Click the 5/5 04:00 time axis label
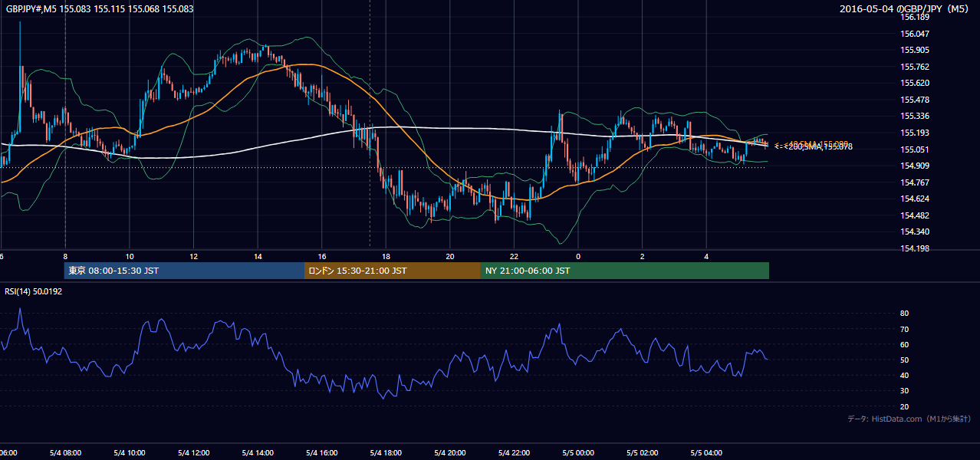Viewport: 980px width, 460px height. point(706,453)
